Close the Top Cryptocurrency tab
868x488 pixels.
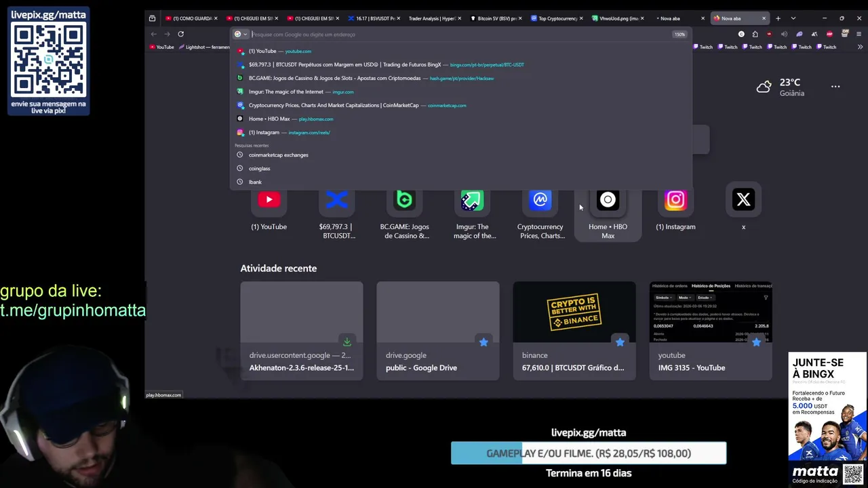(581, 18)
